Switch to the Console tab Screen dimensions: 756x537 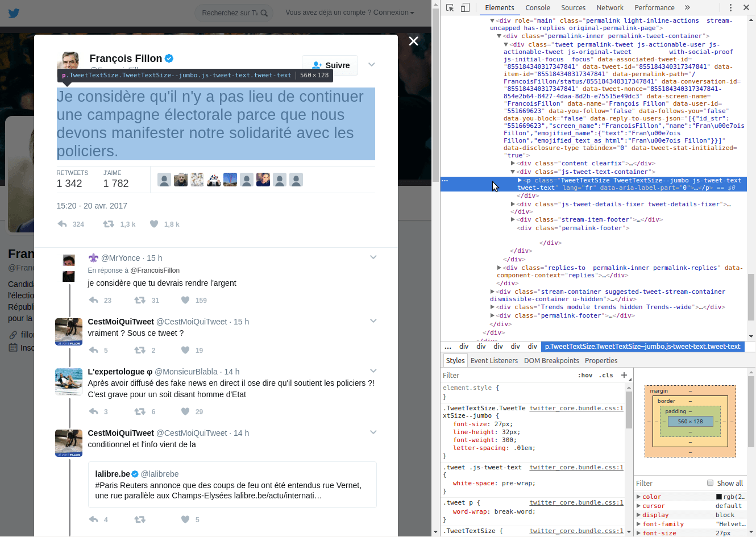coord(538,7)
